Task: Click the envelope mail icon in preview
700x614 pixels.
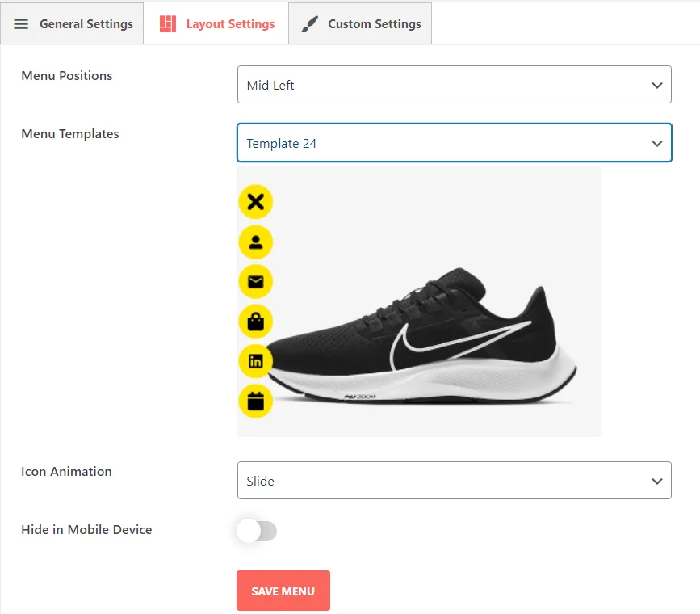Action: pos(255,281)
